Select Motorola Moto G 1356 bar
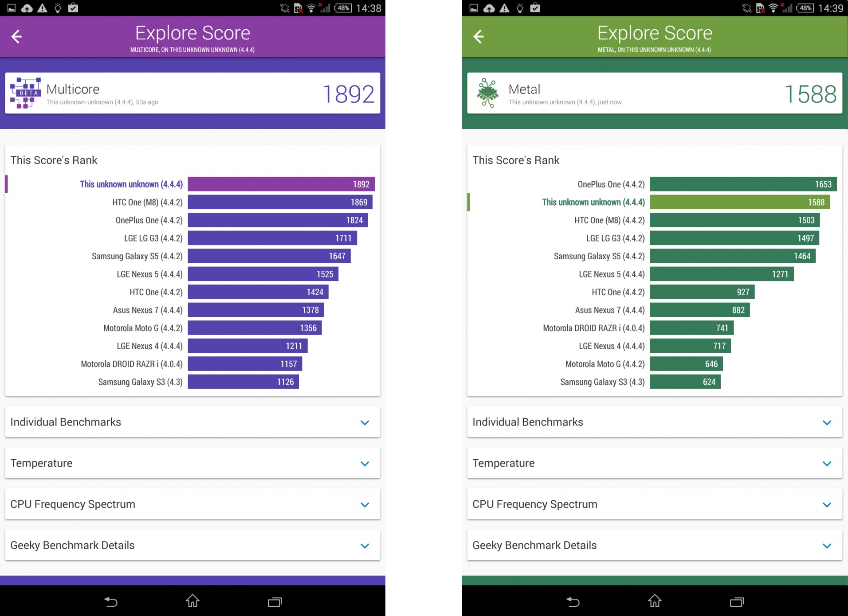 [x=255, y=328]
